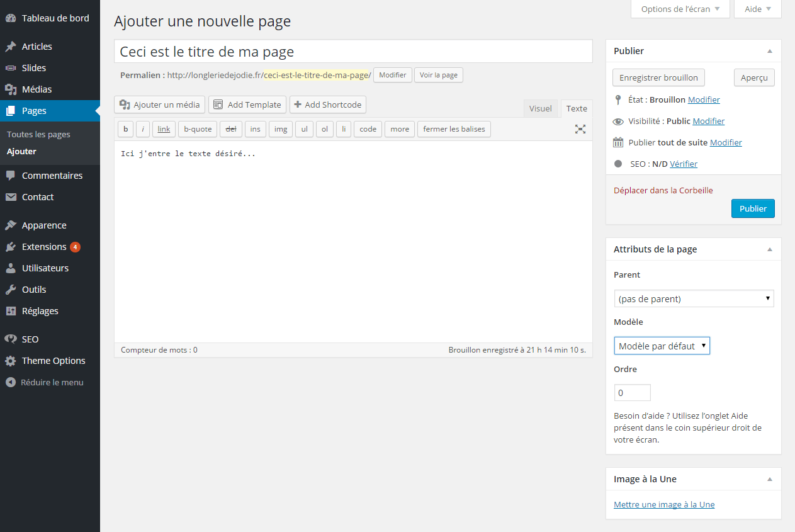The width and height of the screenshot is (795, 532).
Task: Open Theme Options gear icon
Action: [11, 361]
